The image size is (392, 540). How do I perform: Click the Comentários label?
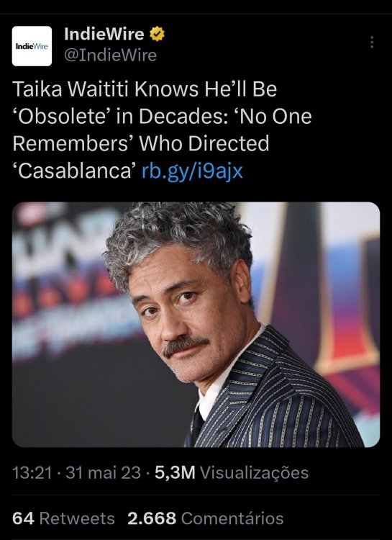pos(232,518)
